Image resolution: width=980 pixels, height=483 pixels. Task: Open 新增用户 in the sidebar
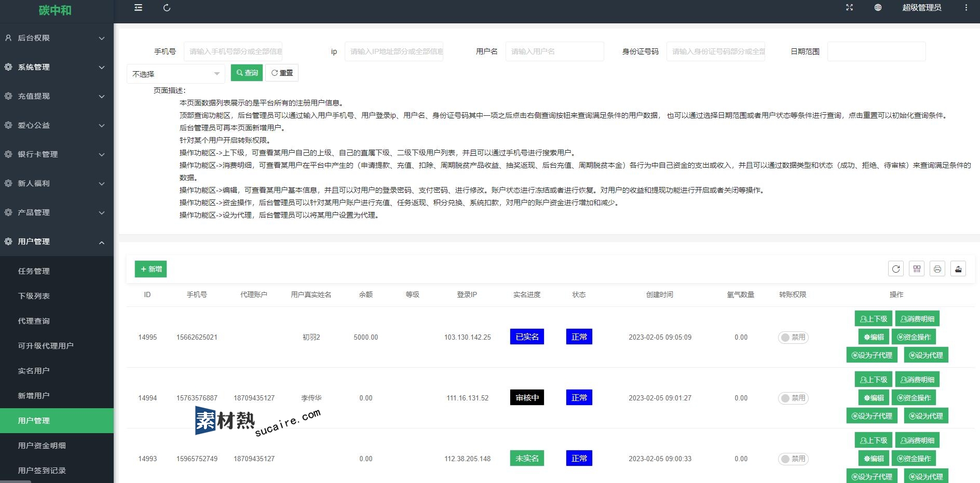click(57, 396)
